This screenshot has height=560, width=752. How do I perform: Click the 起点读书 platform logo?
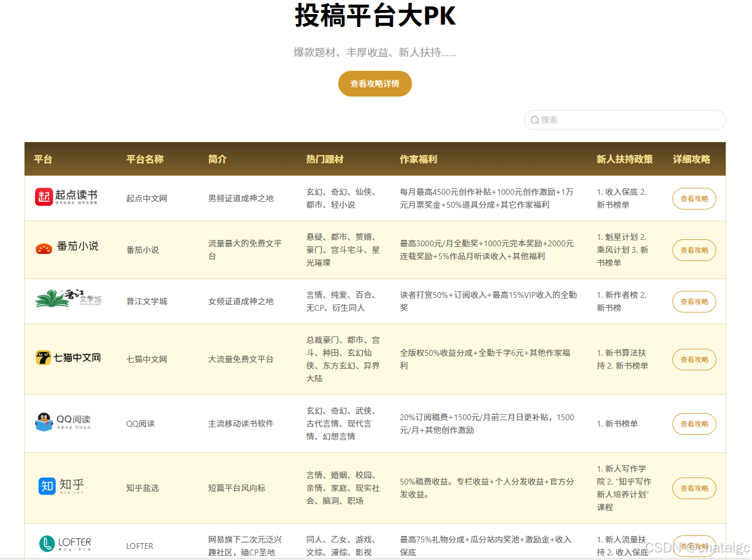[x=66, y=197]
